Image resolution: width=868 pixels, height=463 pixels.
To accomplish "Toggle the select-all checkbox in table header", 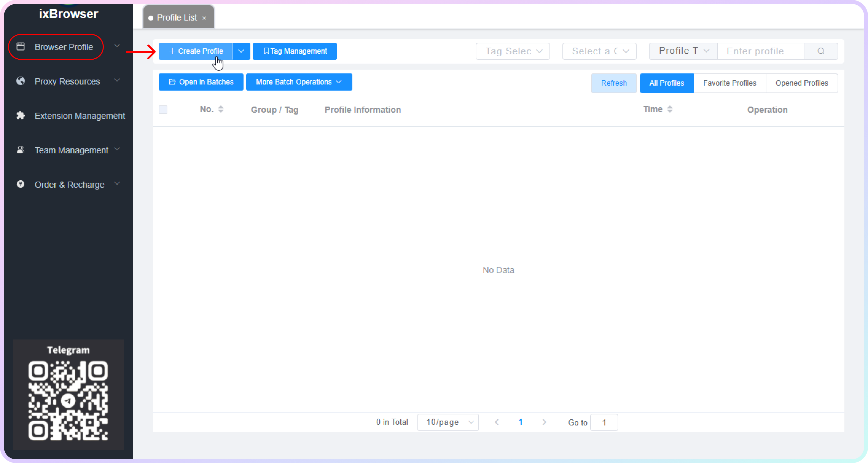I will click(x=163, y=110).
